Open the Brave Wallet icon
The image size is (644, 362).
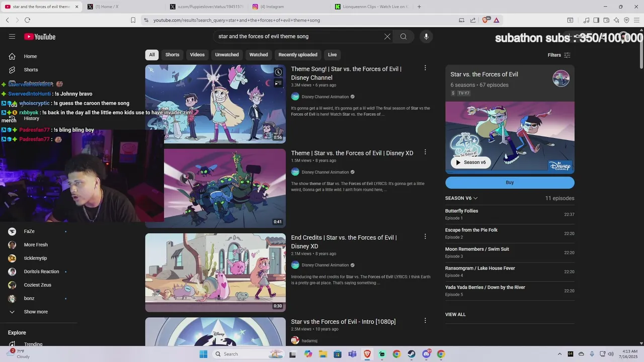pyautogui.click(x=606, y=20)
